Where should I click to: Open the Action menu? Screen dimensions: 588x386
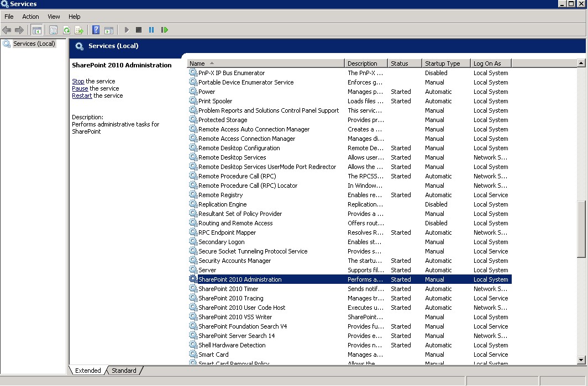click(30, 17)
